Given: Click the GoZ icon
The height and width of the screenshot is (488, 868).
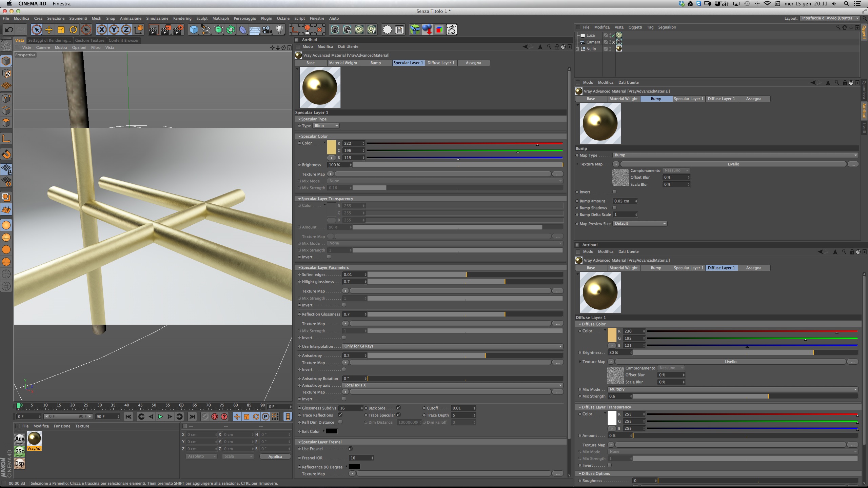Looking at the screenshot, I should tap(451, 30).
